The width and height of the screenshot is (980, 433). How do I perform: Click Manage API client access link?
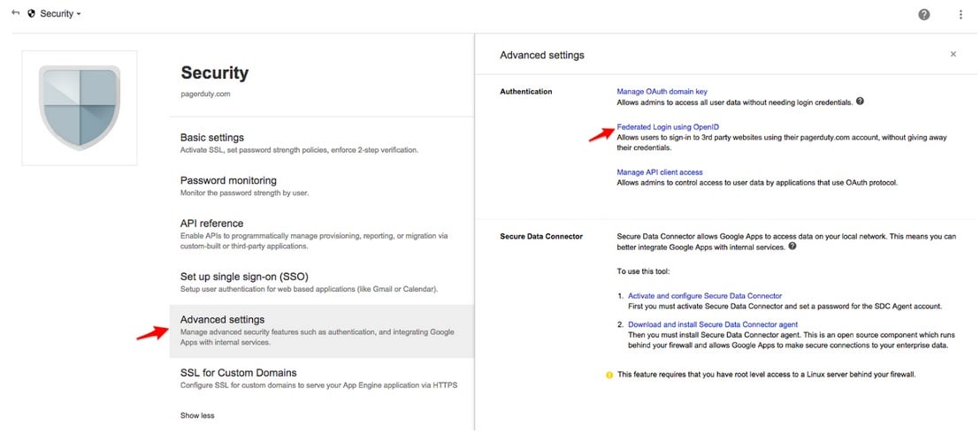pos(660,172)
